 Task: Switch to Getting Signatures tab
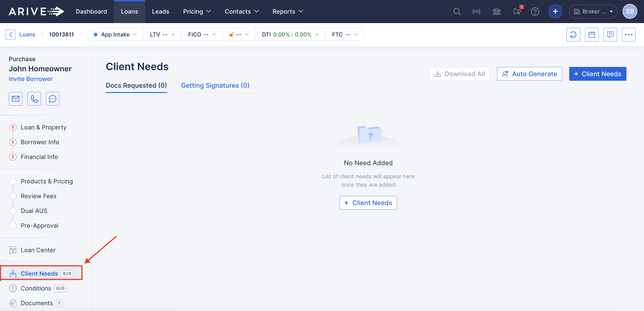pyautogui.click(x=215, y=85)
